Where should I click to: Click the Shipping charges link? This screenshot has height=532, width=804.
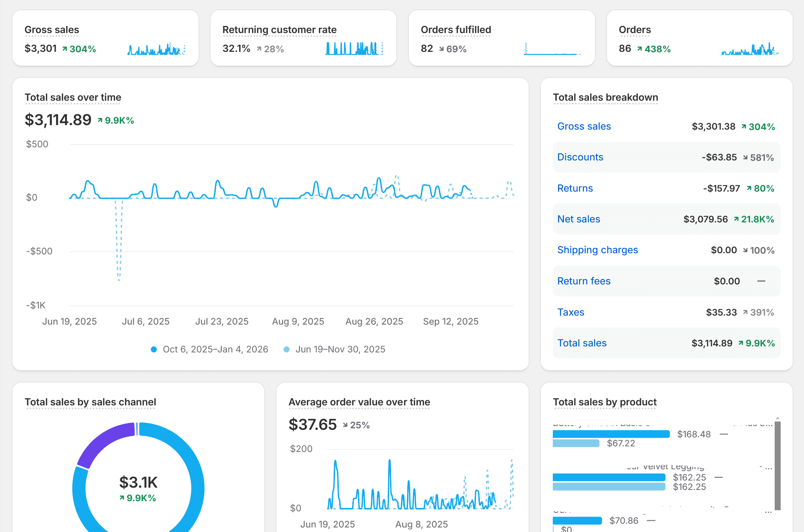[597, 250]
